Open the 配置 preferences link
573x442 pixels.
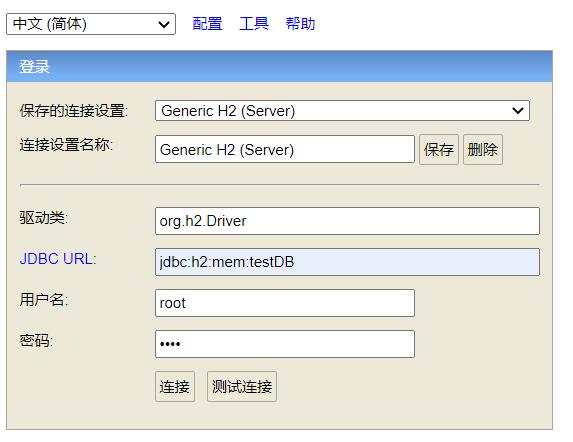[207, 24]
